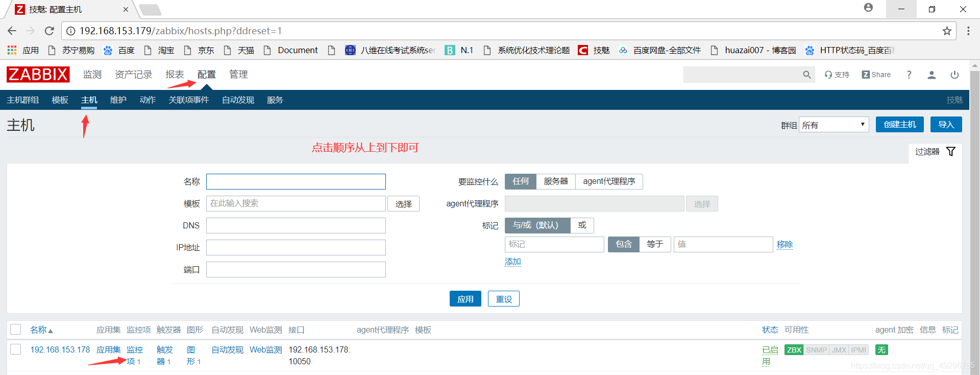The height and width of the screenshot is (375, 980).
Task: Focus the 名称 filter input
Action: pyautogui.click(x=296, y=181)
